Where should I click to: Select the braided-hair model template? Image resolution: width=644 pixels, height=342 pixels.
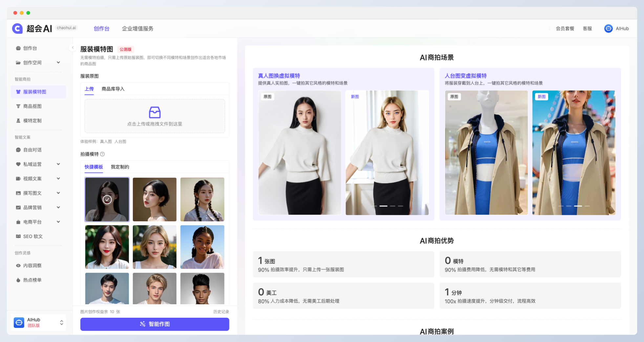(203, 199)
